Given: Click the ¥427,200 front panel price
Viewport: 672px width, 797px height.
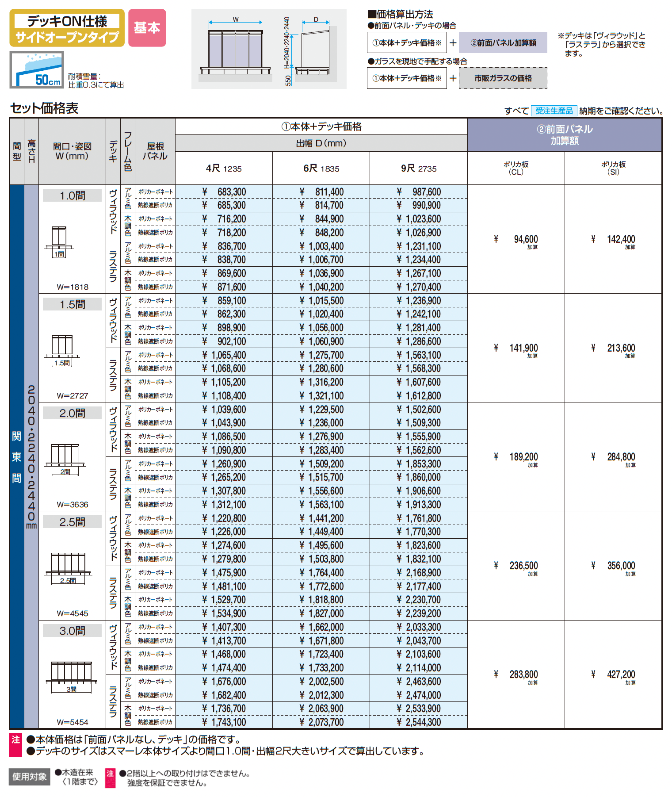Looking at the screenshot, I should tap(621, 674).
